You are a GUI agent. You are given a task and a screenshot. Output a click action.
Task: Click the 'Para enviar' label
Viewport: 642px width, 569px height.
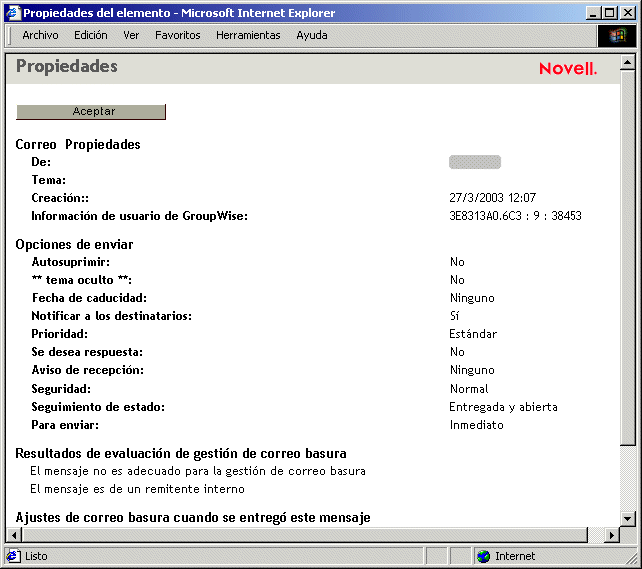[x=65, y=425]
